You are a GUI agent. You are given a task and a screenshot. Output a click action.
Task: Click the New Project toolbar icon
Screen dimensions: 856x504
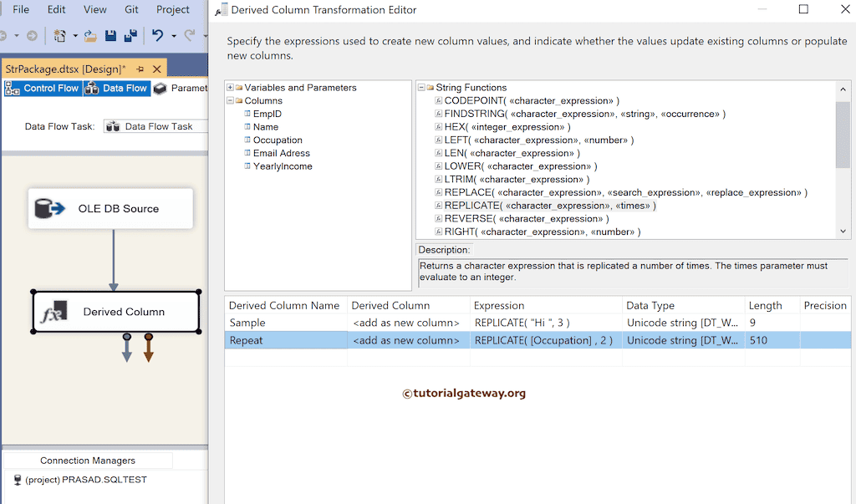59,35
